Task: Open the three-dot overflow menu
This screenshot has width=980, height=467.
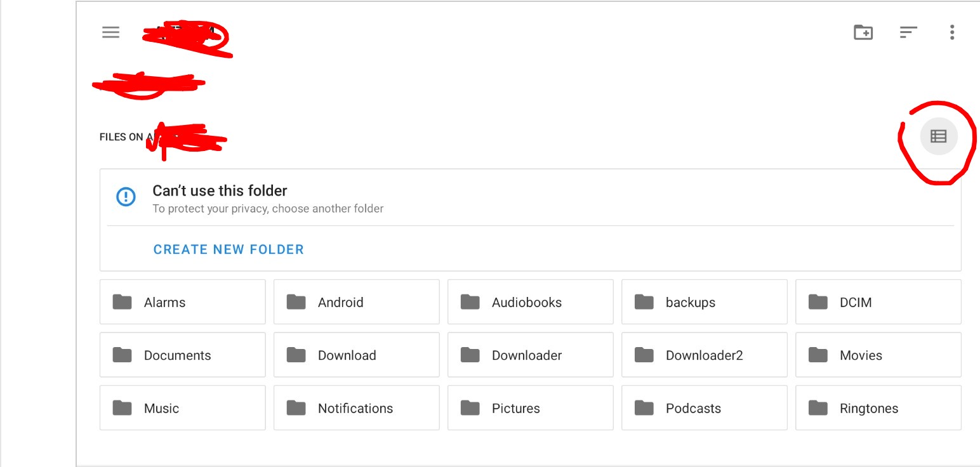Action: tap(951, 32)
